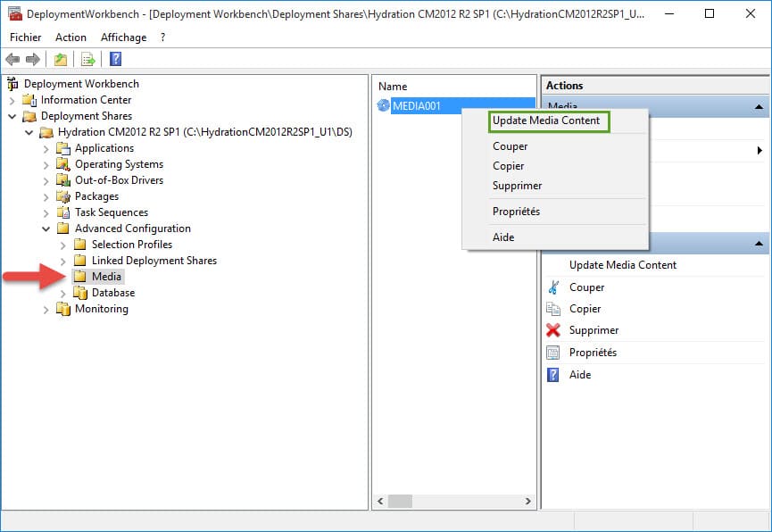772x532 pixels.
Task: Click Update Media Content in Actions pane
Action: click(x=622, y=265)
